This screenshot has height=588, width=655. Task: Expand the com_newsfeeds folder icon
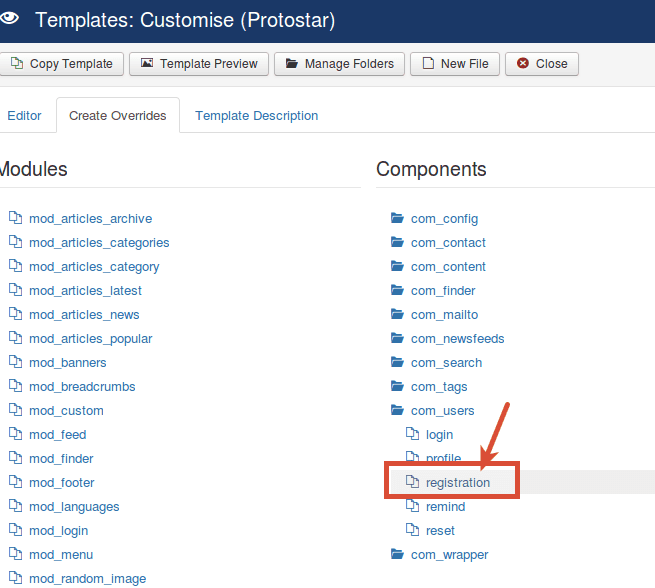pos(397,338)
